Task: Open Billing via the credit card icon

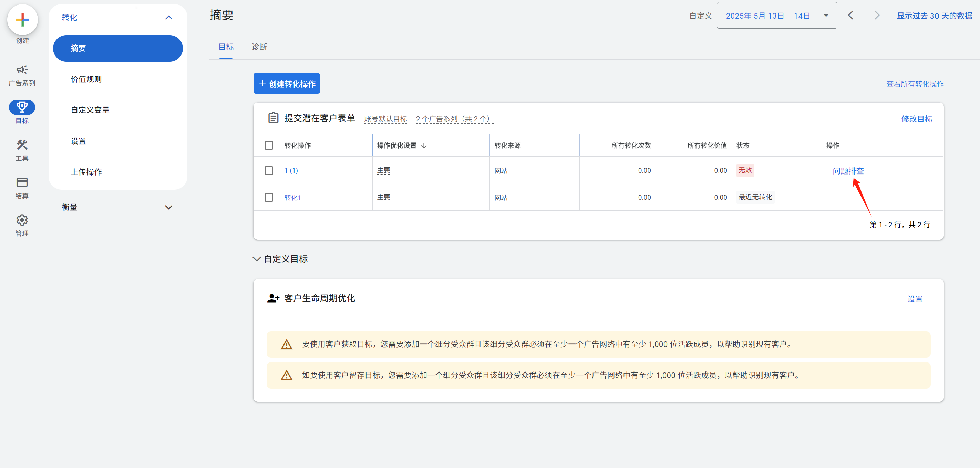Action: 22,182
